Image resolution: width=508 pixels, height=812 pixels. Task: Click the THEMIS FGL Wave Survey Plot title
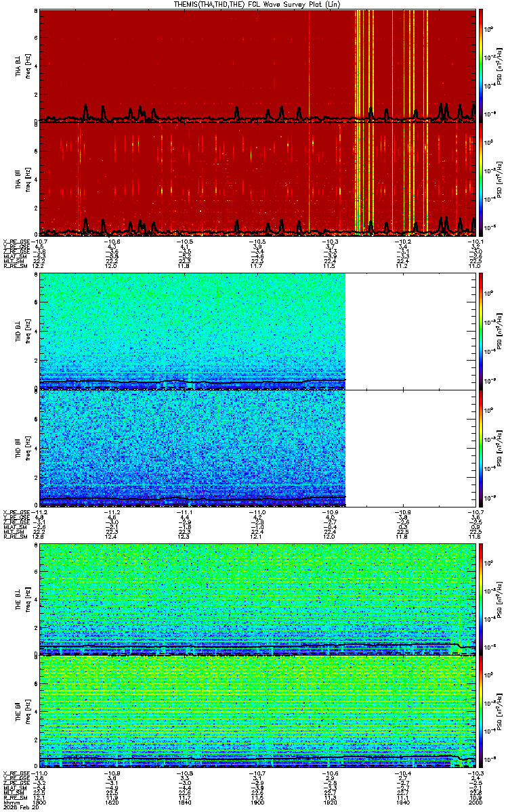[257, 5]
